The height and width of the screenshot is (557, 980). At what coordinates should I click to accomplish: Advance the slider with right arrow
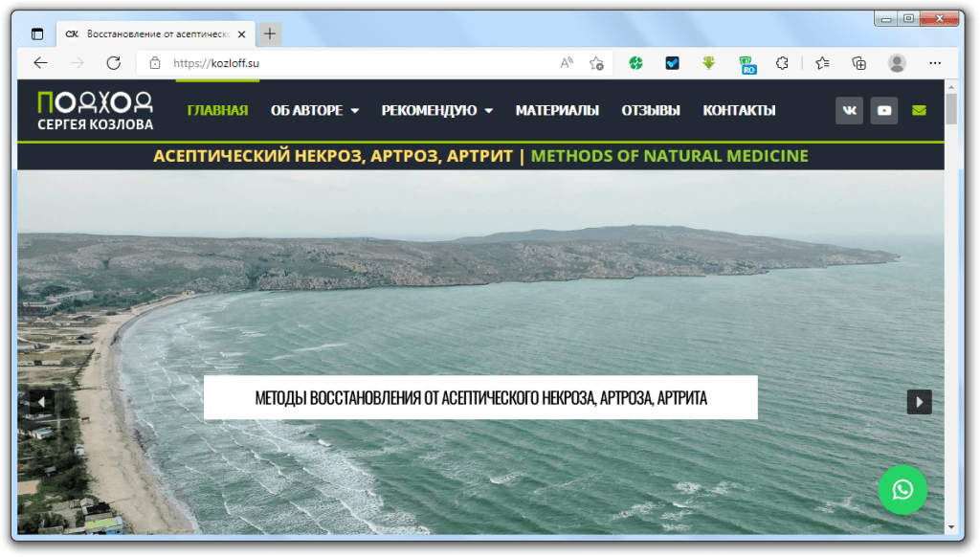click(x=919, y=402)
